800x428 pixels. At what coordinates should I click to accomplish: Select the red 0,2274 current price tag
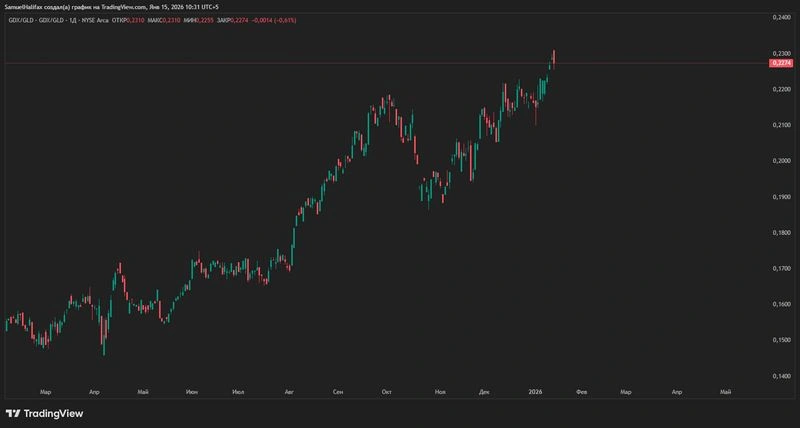[781, 63]
